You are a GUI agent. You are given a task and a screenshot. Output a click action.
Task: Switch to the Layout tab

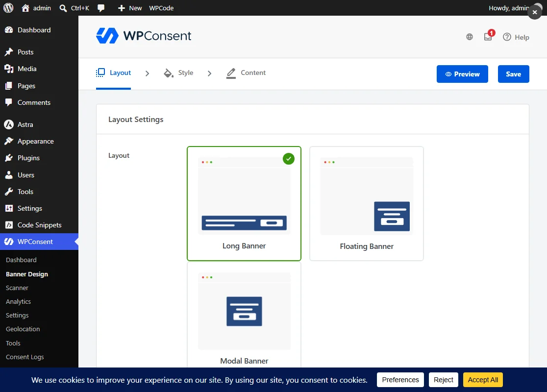(x=113, y=73)
